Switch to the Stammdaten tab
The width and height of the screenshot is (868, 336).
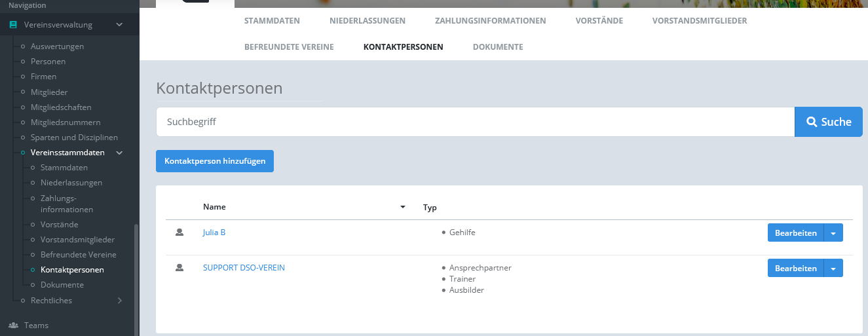pos(272,20)
